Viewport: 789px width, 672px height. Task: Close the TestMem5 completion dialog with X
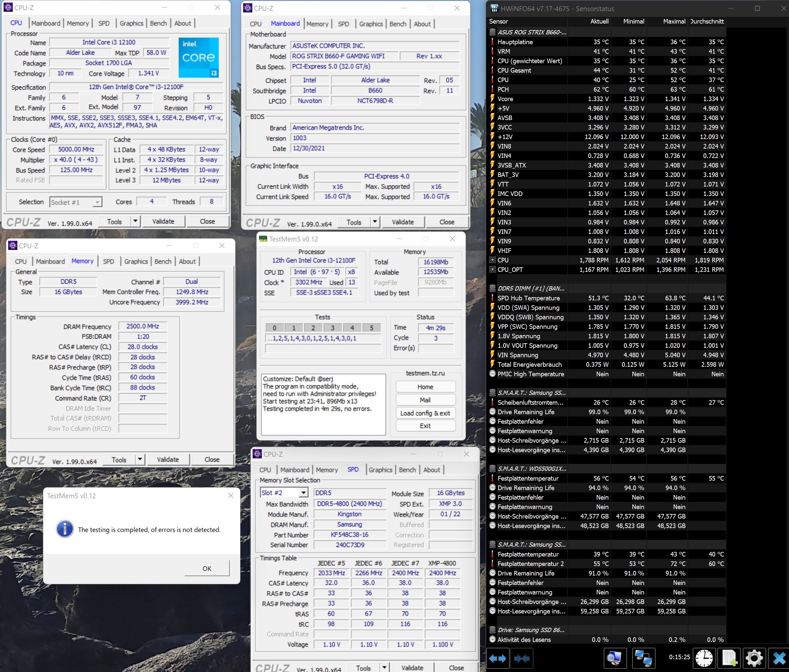(x=231, y=495)
